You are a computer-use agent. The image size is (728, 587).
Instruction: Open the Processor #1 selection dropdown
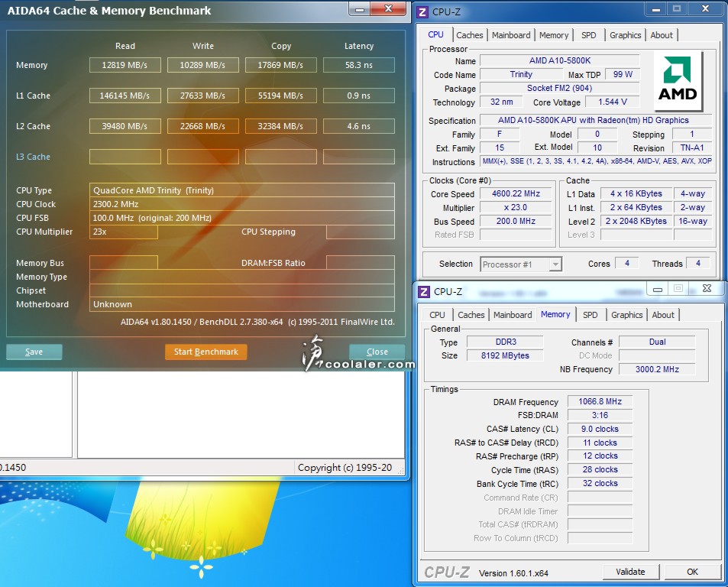click(x=521, y=264)
